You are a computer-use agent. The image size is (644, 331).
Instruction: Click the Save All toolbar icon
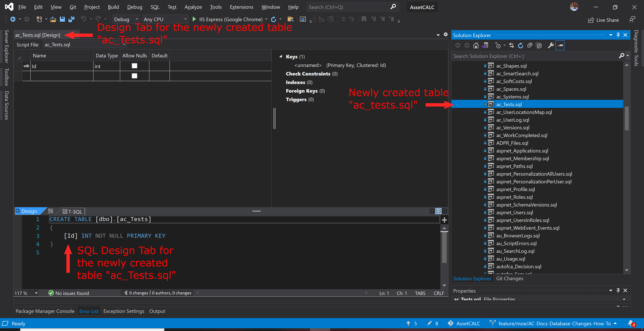[71, 19]
